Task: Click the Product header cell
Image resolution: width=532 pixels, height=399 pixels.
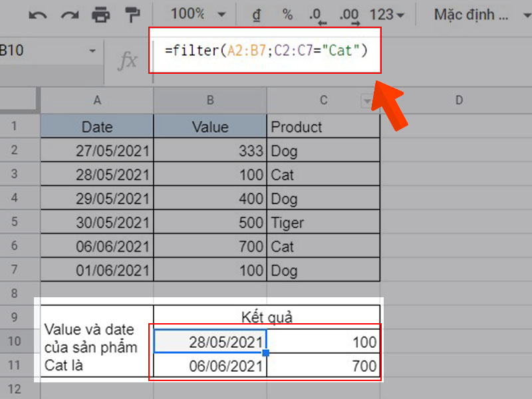Action: point(323,126)
